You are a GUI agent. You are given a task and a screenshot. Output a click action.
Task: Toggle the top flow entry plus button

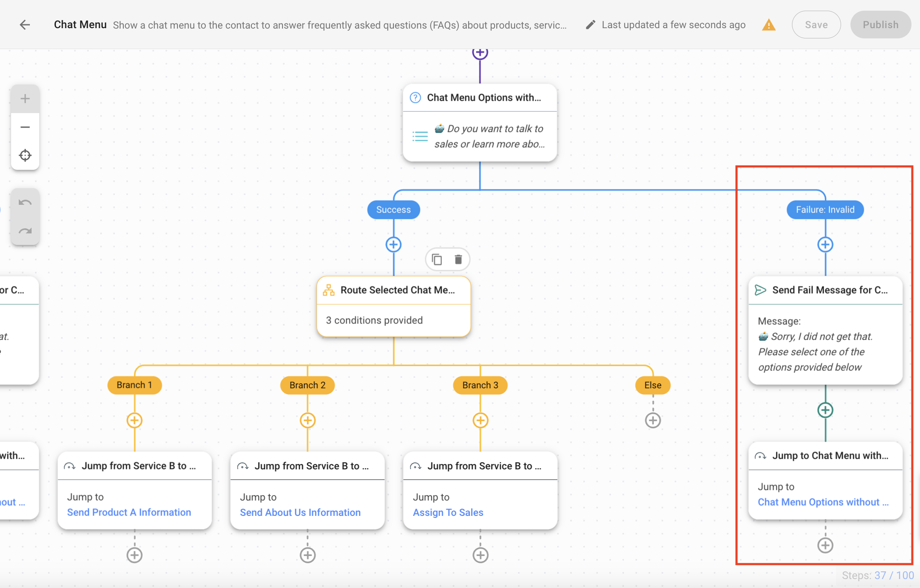(480, 54)
